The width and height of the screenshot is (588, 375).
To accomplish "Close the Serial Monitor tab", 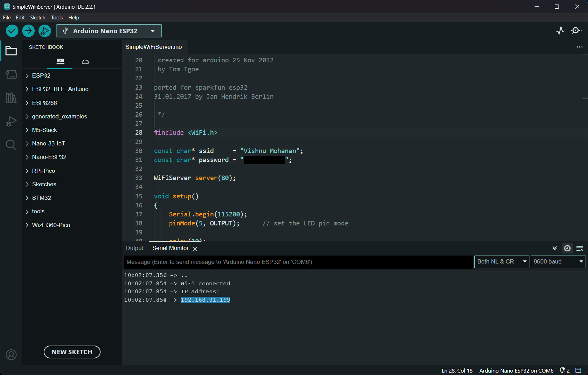I will coord(195,249).
